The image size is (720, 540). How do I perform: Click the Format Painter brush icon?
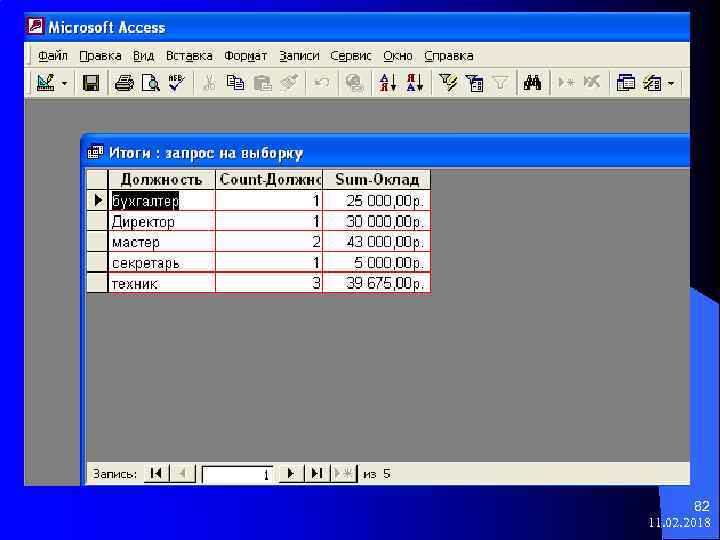289,83
